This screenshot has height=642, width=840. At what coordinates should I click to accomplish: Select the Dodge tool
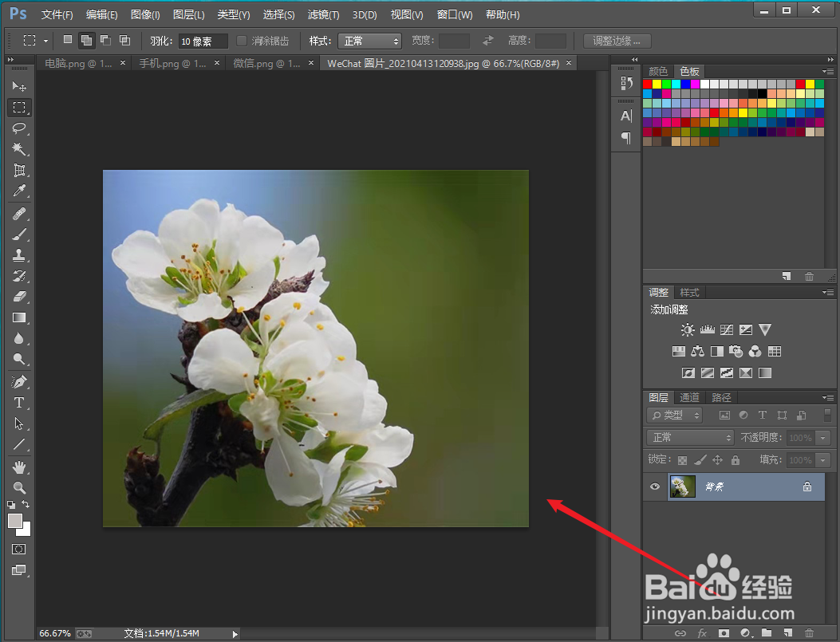[x=19, y=359]
